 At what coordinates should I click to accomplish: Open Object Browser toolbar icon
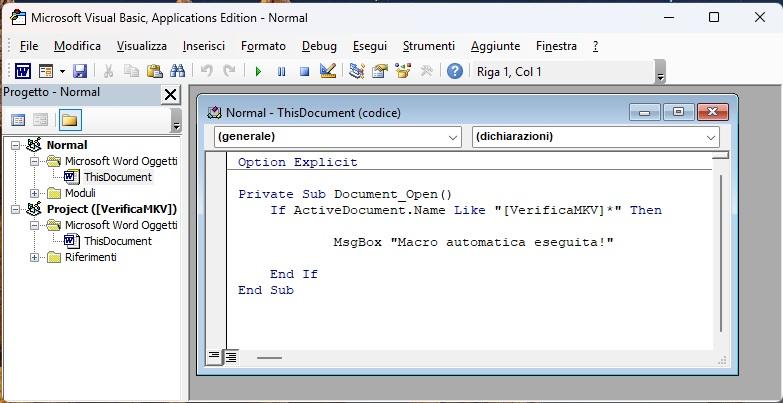pos(402,71)
